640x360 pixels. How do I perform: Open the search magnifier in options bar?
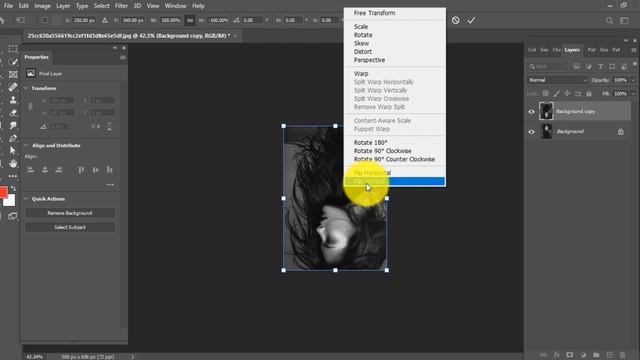pyautogui.click(x=609, y=20)
